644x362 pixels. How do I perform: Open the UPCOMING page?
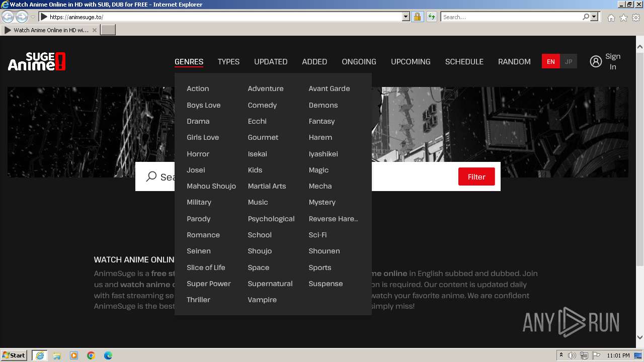click(411, 61)
